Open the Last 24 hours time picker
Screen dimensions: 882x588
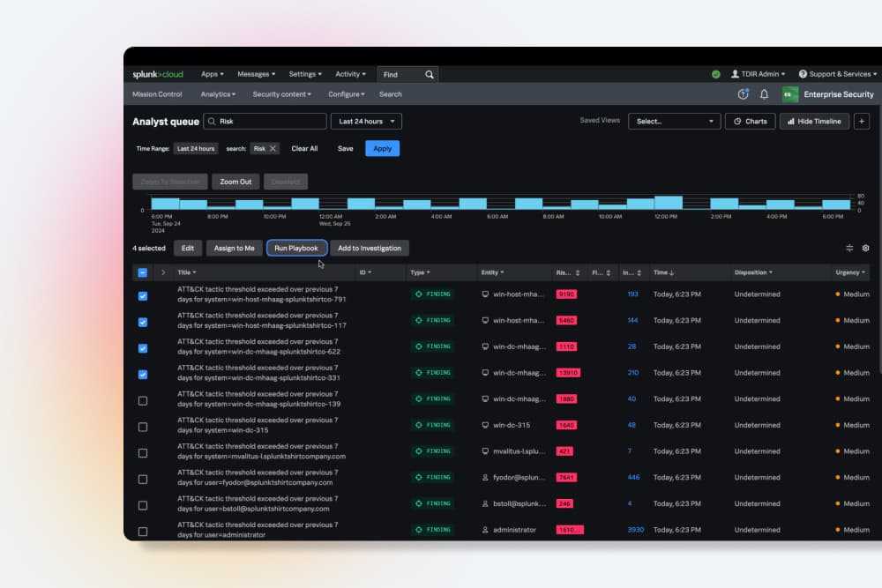(x=364, y=121)
